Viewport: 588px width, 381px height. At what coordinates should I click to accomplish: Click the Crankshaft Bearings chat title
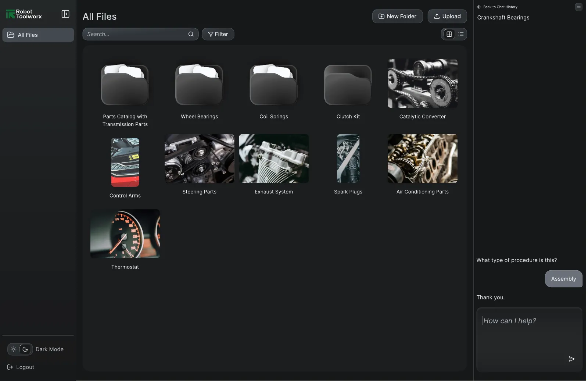[503, 18]
